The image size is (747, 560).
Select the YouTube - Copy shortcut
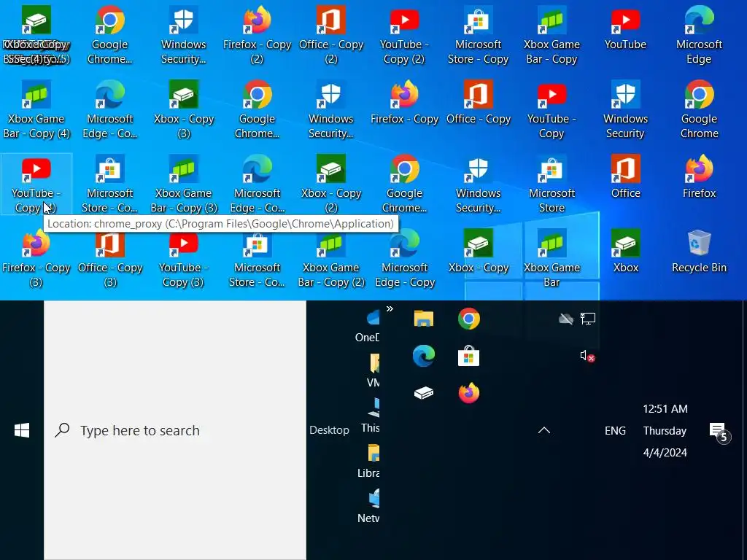pos(551,110)
